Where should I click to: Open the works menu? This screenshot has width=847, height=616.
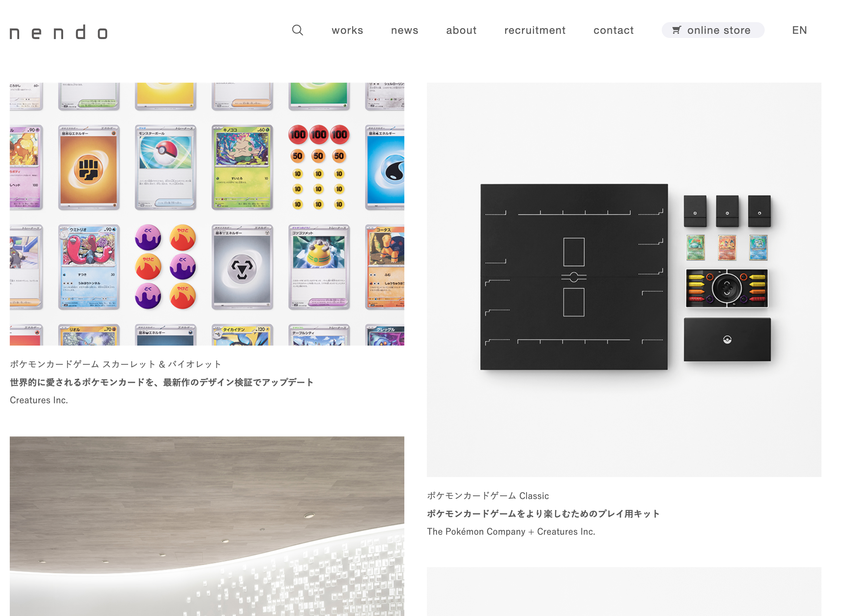pos(347,30)
